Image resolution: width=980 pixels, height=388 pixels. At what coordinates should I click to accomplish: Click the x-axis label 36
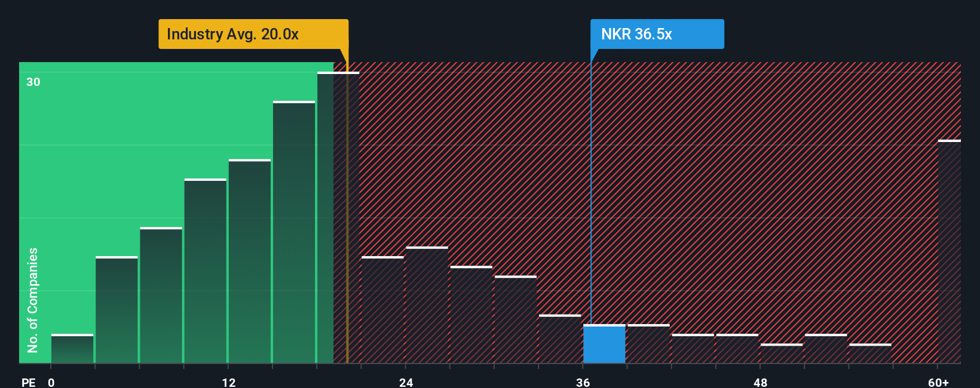583,382
